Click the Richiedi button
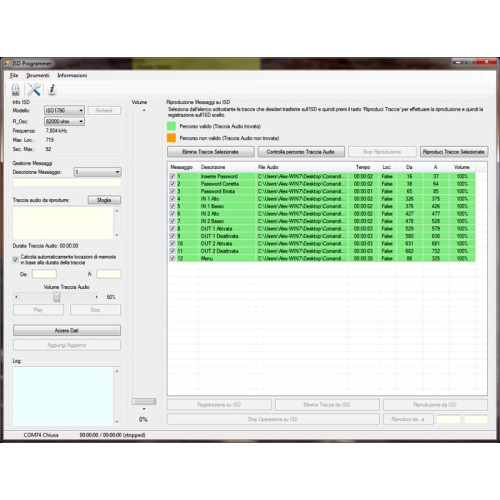500x500 pixels. point(104,110)
